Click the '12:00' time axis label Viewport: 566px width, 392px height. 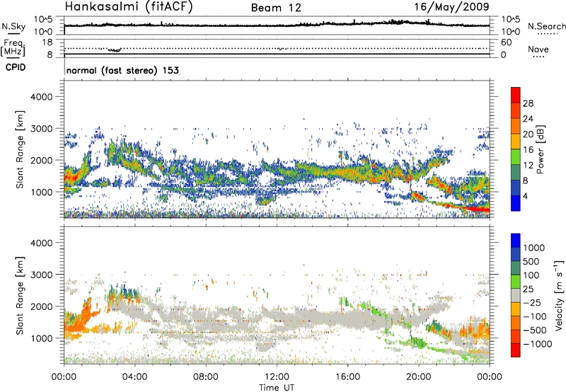click(x=277, y=377)
